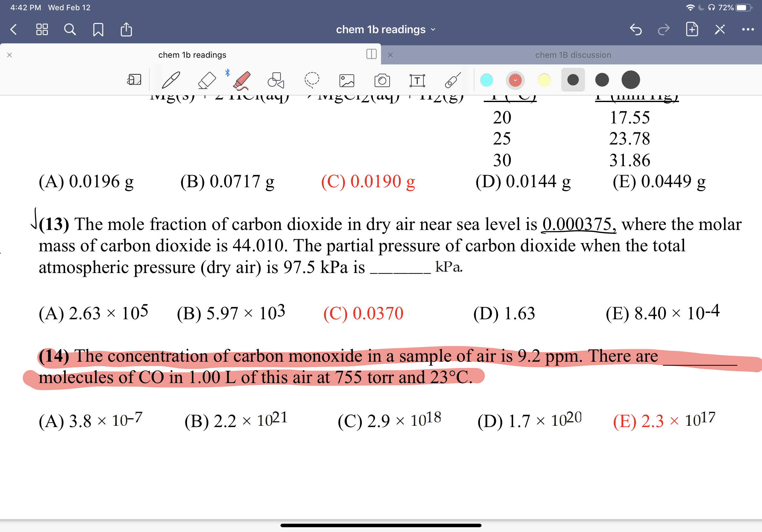Switch to the chem 1b readings tab
Viewport: 762px width, 532px height.
(x=192, y=55)
